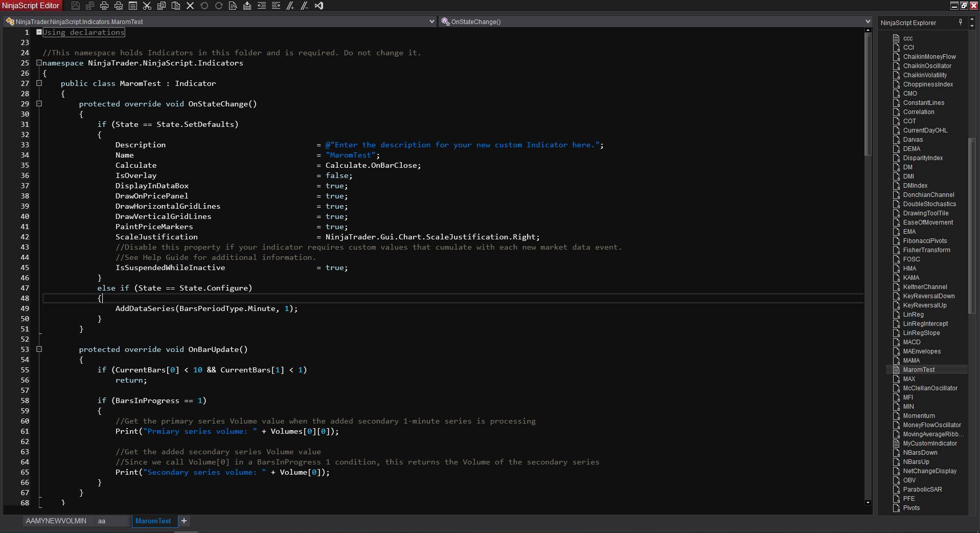Select KeltnerChannel in the explorer list

[x=925, y=287]
